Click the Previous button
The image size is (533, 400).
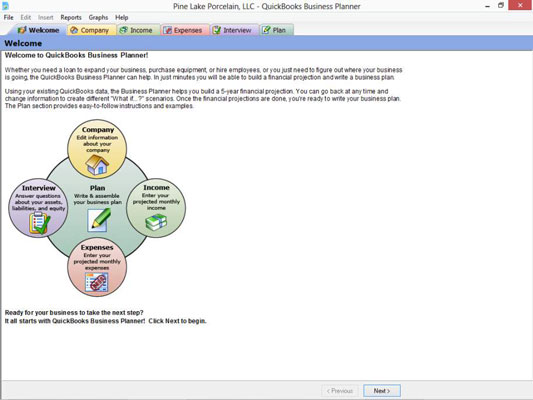pos(340,390)
